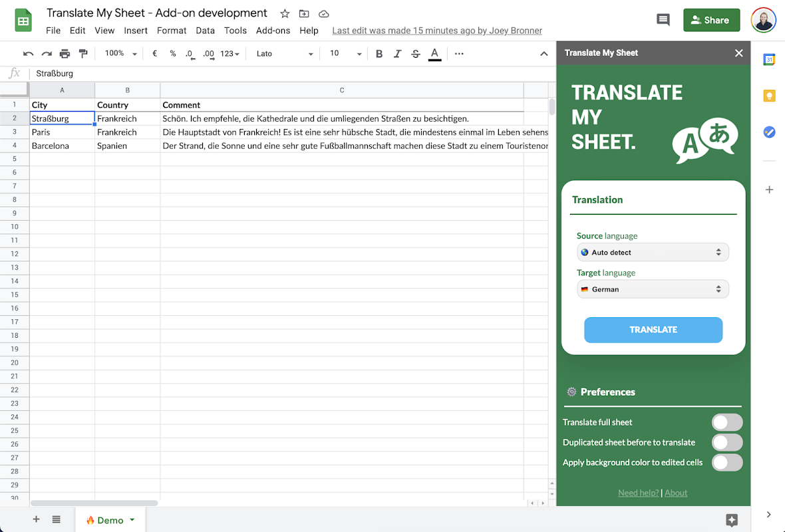Screen dimensions: 785x532
Task: Open the Help menu
Action: tap(309, 31)
